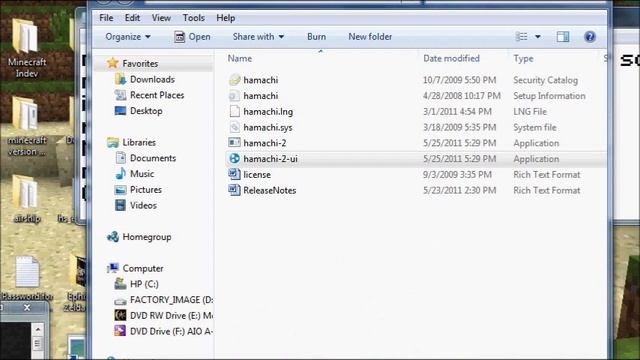Select hamachi Security Catalog file icon
The height and width of the screenshot is (360, 640).
point(234,80)
